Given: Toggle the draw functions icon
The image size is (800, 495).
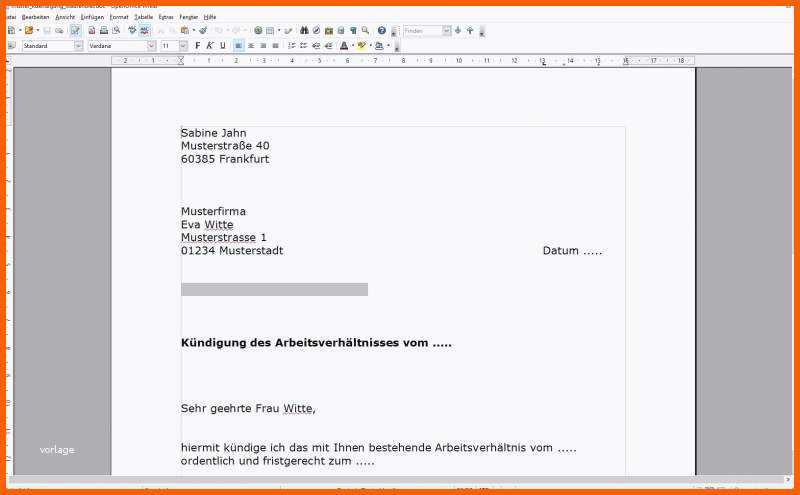Looking at the screenshot, I should click(288, 31).
